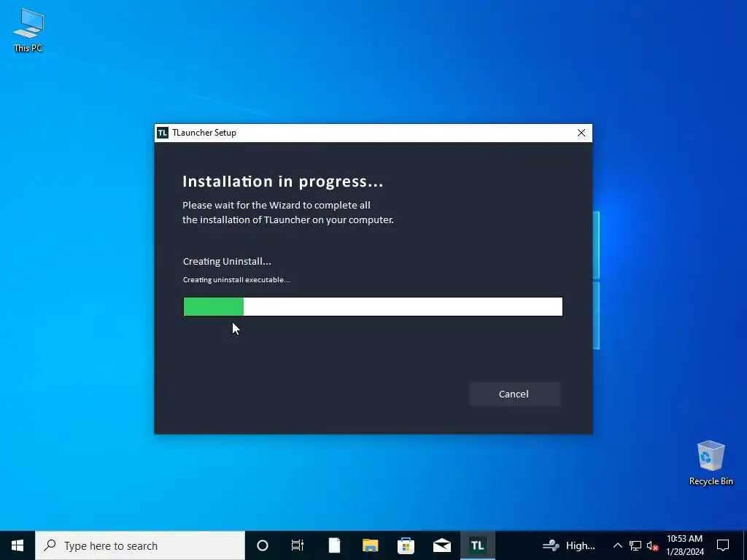Open Cortana from the taskbar

tap(263, 545)
